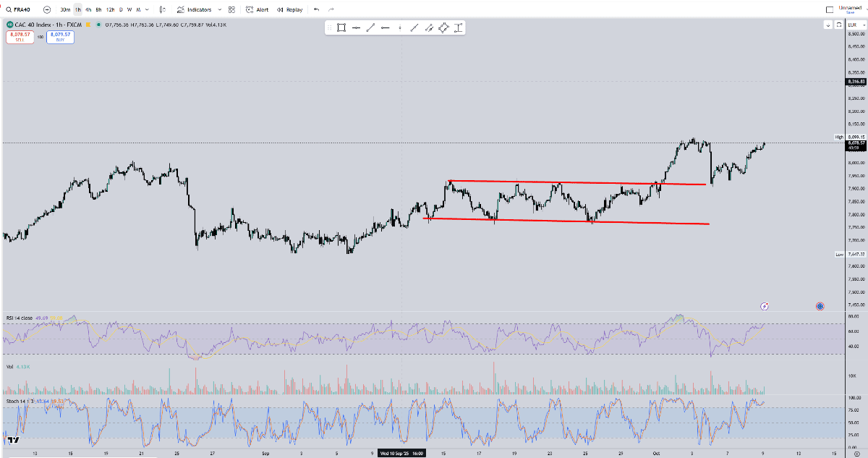
Task: Select the parallel channel drawing tool
Action: click(x=429, y=28)
